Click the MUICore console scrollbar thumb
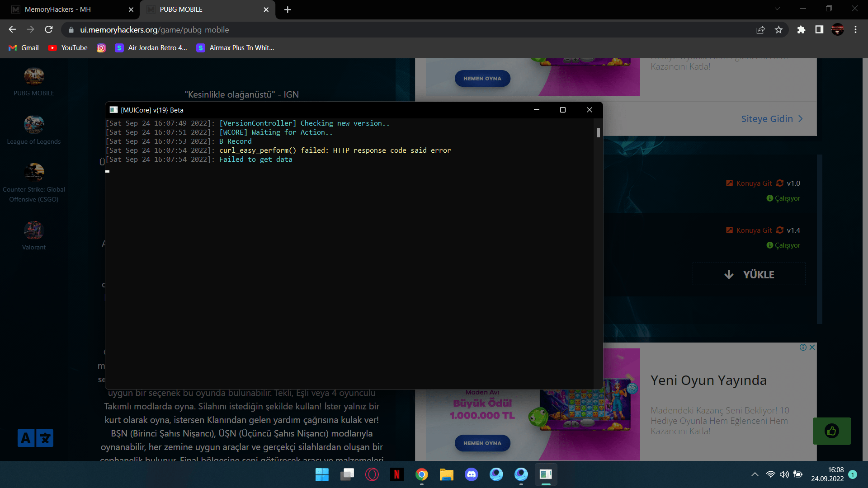 coord(599,132)
